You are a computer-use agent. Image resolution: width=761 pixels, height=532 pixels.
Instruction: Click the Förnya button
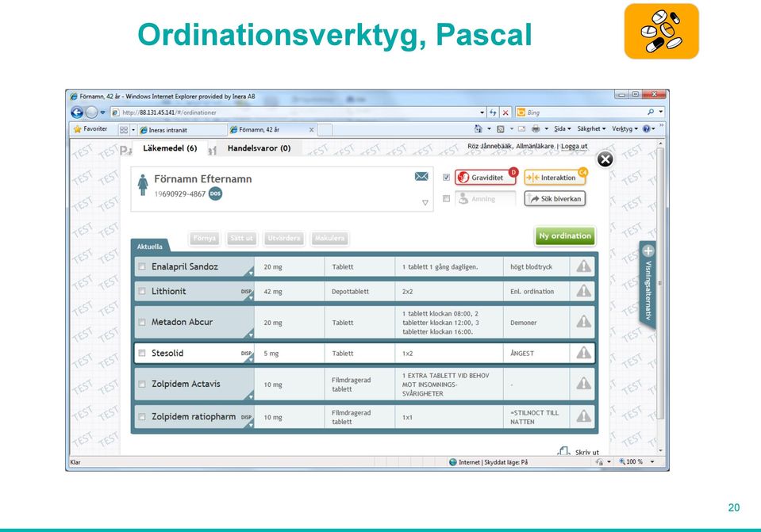pos(204,238)
